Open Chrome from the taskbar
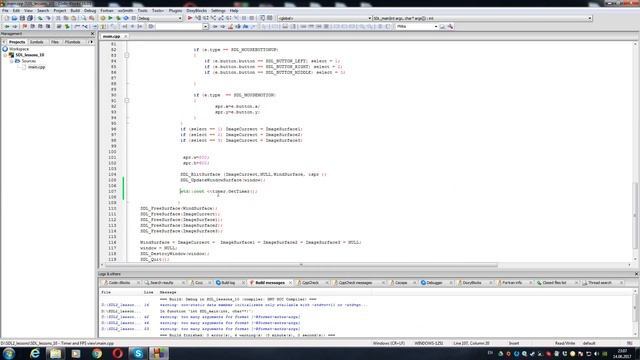The width and height of the screenshot is (640, 360). [97, 353]
